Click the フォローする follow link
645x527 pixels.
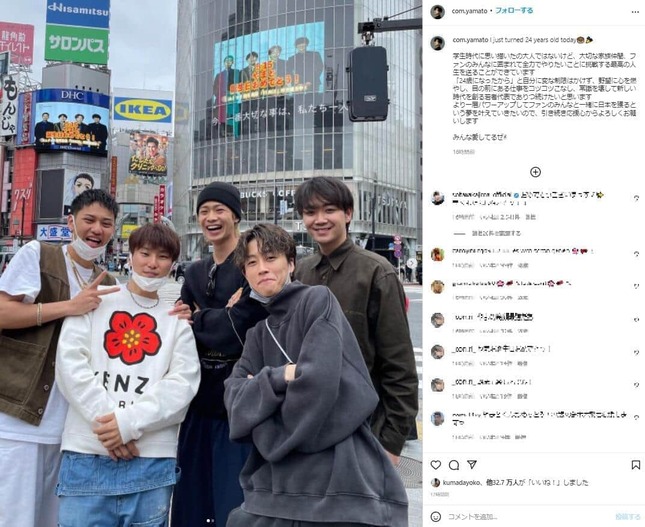(514, 11)
